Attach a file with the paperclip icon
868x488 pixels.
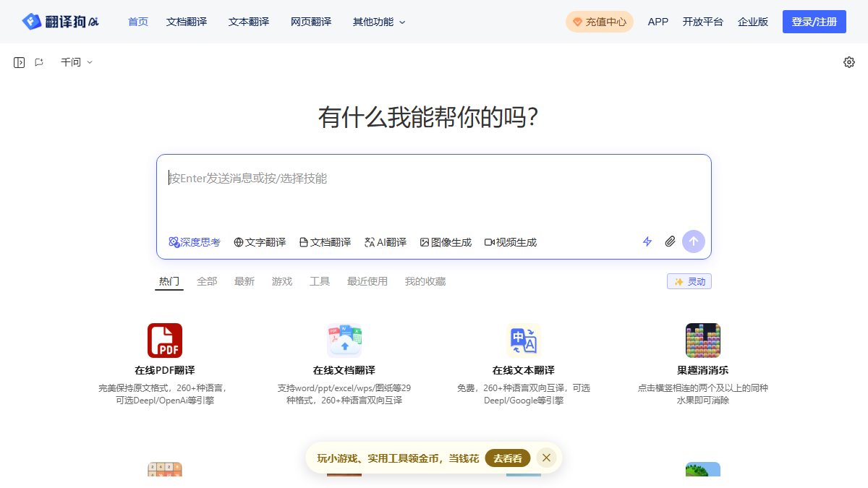pyautogui.click(x=671, y=241)
